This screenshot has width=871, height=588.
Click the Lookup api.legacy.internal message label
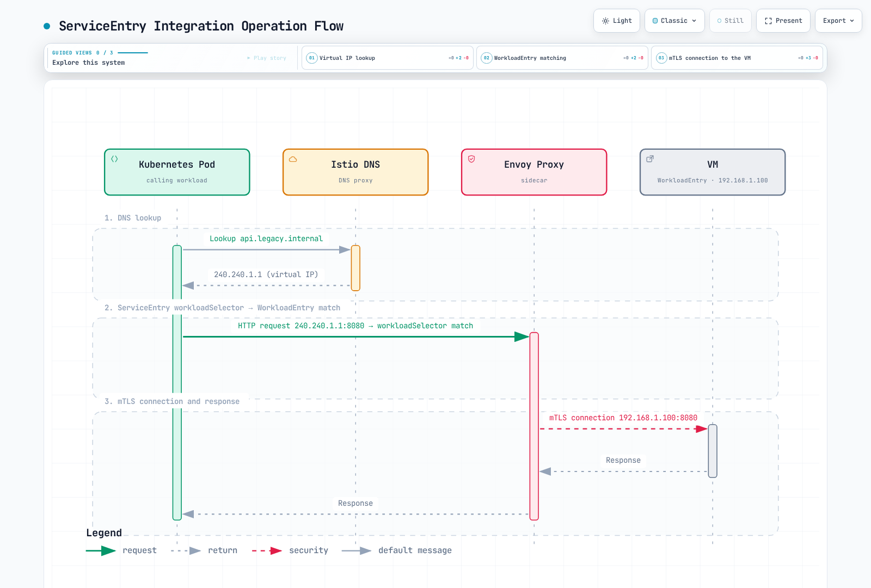pyautogui.click(x=266, y=238)
